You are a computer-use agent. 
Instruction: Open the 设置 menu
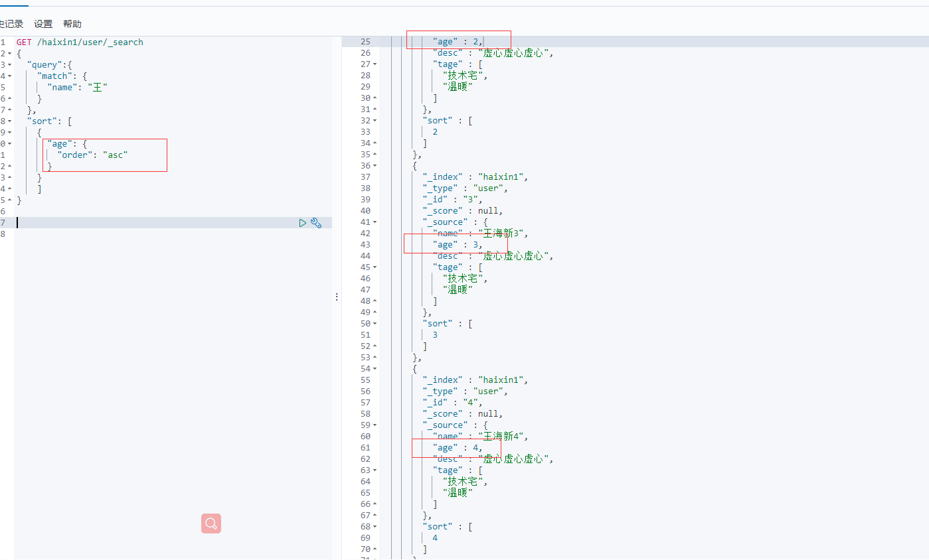coord(43,24)
